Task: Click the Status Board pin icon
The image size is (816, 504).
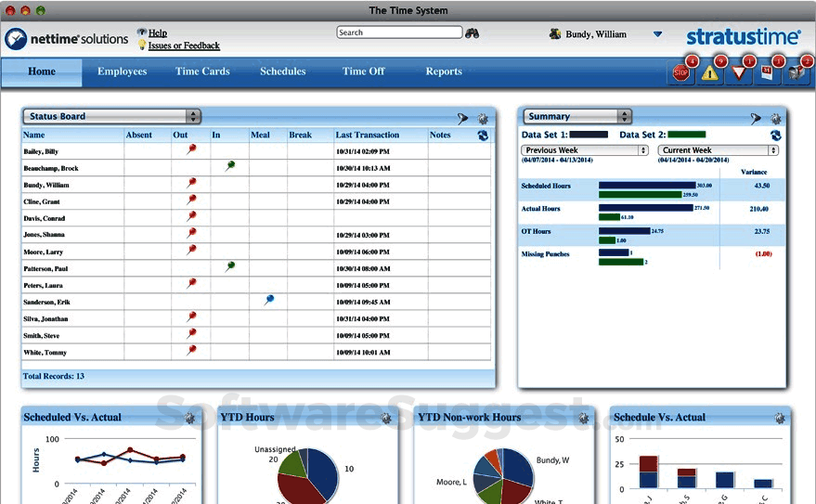Action: [x=462, y=119]
